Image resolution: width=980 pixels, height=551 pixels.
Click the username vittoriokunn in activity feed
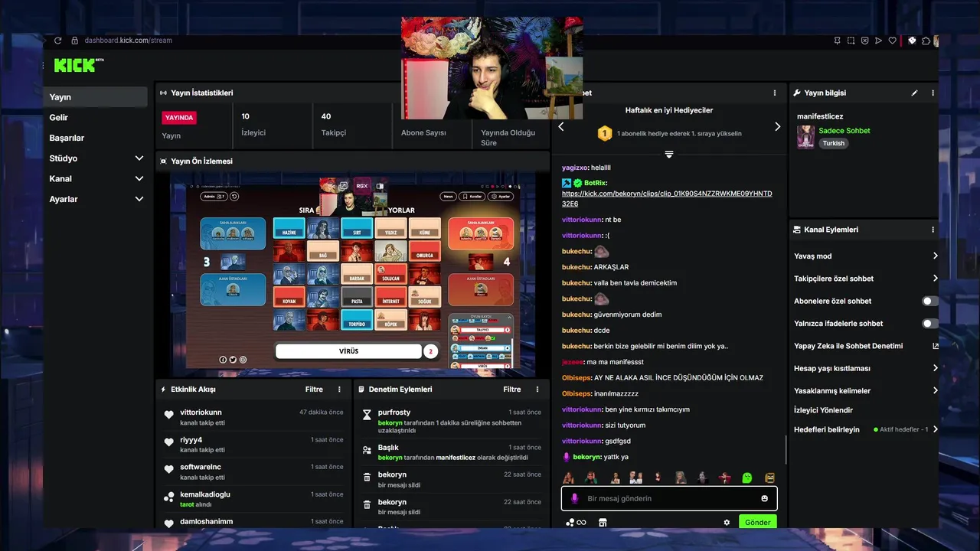click(201, 412)
